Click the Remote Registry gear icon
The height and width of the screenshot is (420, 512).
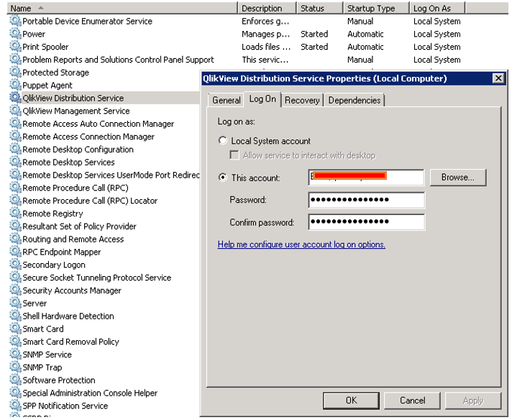click(15, 213)
